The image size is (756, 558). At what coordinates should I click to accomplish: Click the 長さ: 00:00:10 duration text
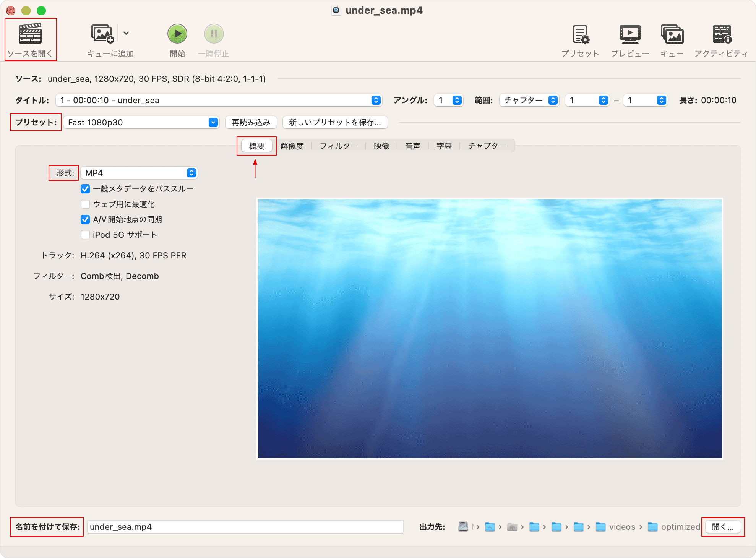click(707, 100)
